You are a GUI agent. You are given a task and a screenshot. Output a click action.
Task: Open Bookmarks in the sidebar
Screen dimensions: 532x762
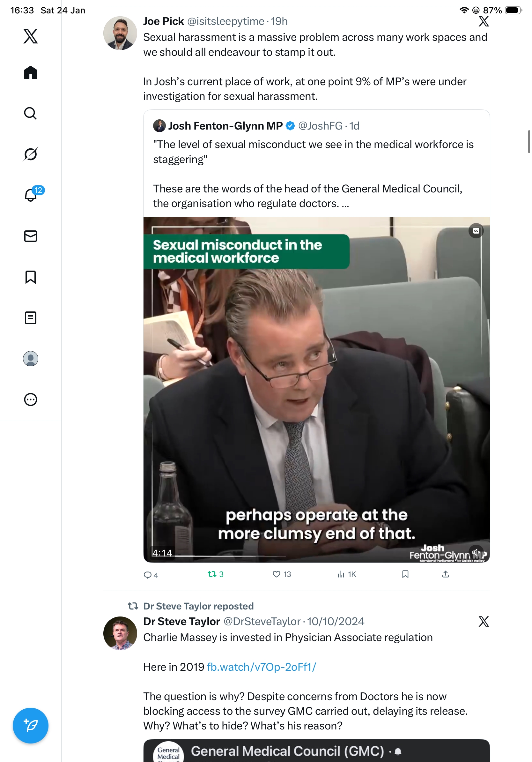pyautogui.click(x=31, y=277)
